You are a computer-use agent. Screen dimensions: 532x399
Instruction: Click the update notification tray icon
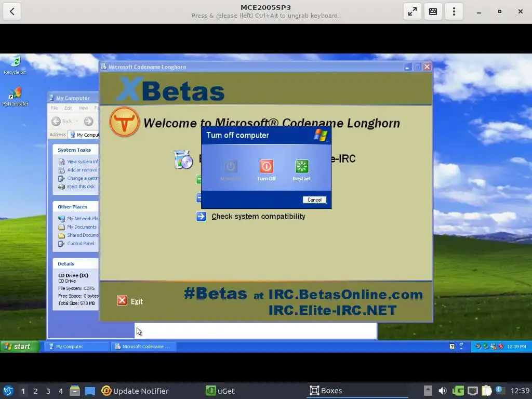click(499, 390)
